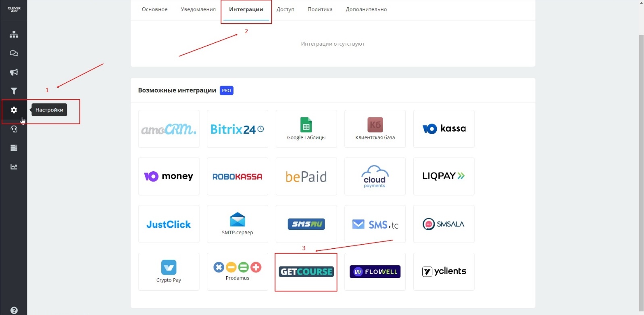This screenshot has height=315, width=644.
Task: Select the amoCRM integration tile
Action: click(169, 129)
